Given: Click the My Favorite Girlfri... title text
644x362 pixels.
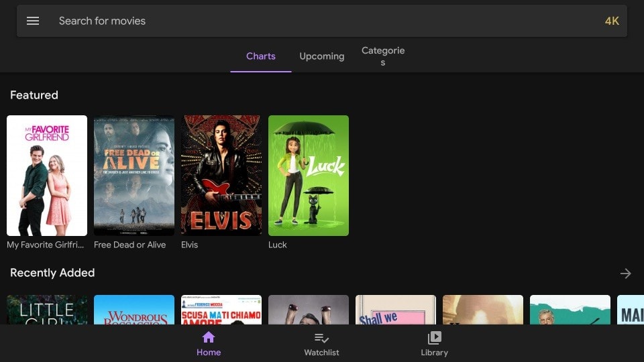Looking at the screenshot, I should point(45,245).
